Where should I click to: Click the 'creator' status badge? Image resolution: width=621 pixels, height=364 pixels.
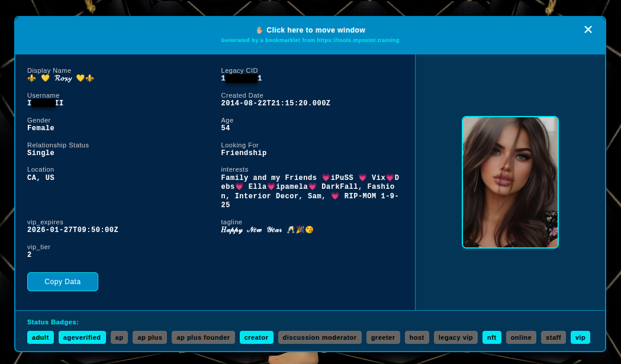tap(256, 337)
